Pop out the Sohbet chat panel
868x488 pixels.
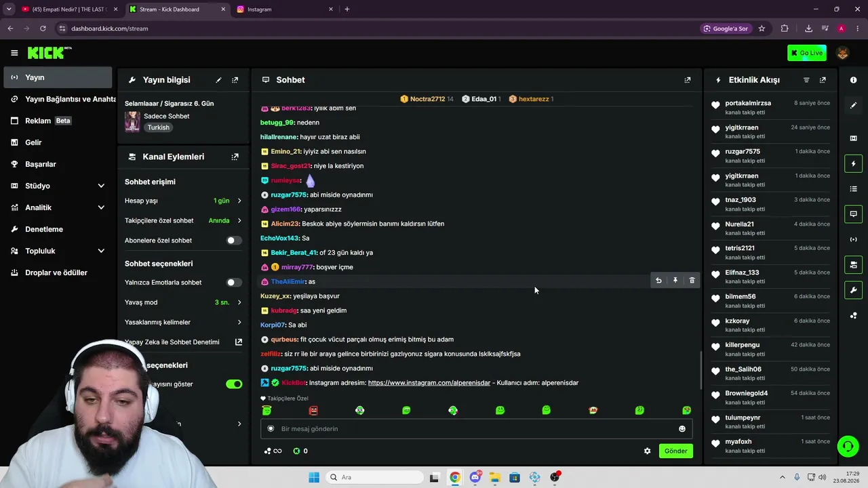pos(688,80)
